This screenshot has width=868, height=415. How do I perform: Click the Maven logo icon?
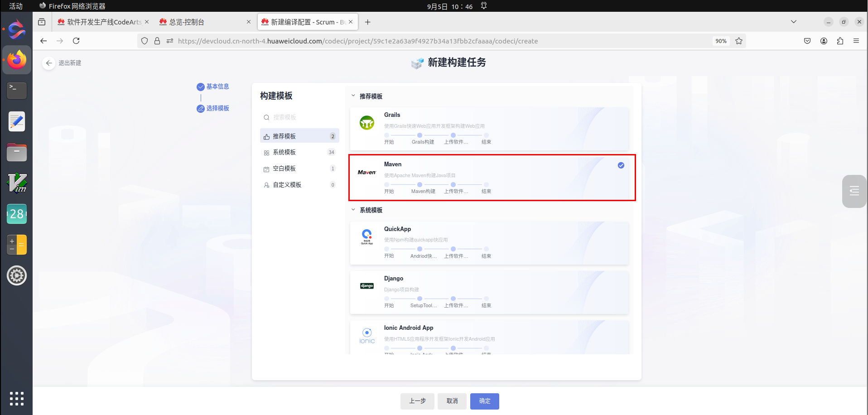366,172
